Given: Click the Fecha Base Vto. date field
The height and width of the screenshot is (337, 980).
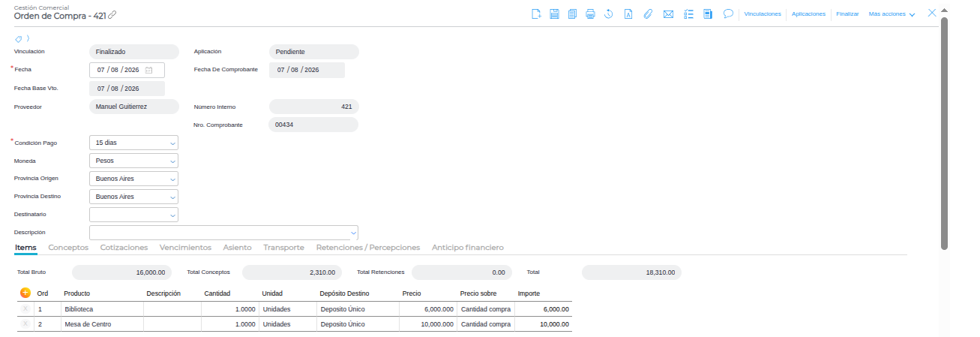Looking at the screenshot, I should click(127, 89).
